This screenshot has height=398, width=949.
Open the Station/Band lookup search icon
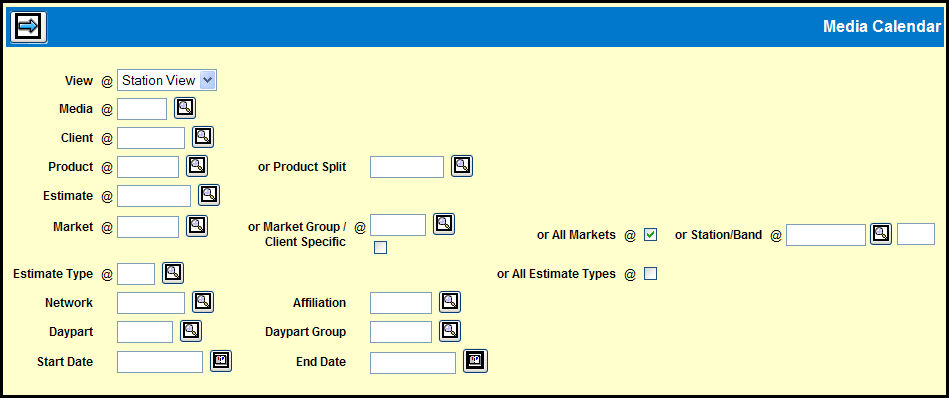pos(881,234)
